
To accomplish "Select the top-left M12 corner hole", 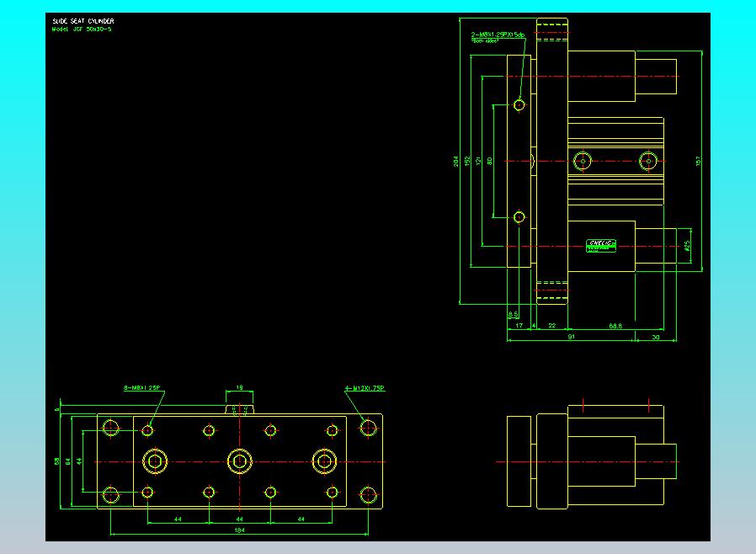I will (x=111, y=429).
